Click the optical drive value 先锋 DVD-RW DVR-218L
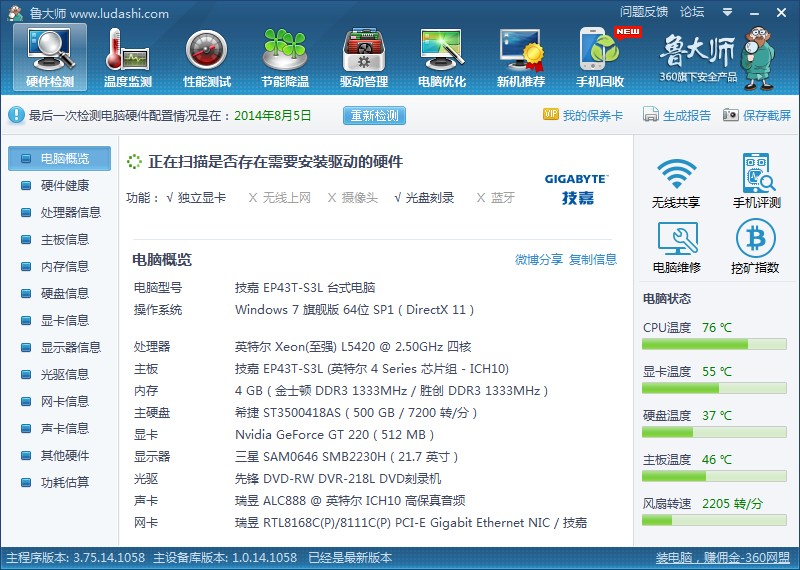 (x=338, y=479)
